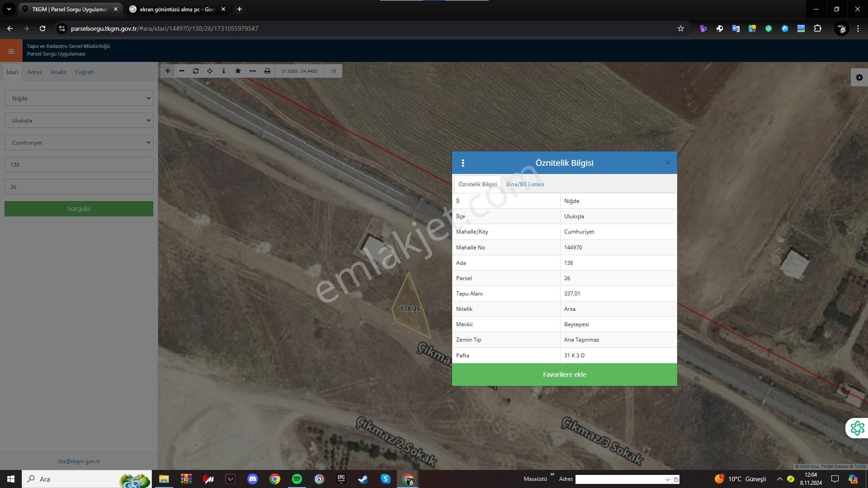This screenshot has height=488, width=868.
Task: Switch to the Analiz tab
Action: pyautogui.click(x=58, y=72)
